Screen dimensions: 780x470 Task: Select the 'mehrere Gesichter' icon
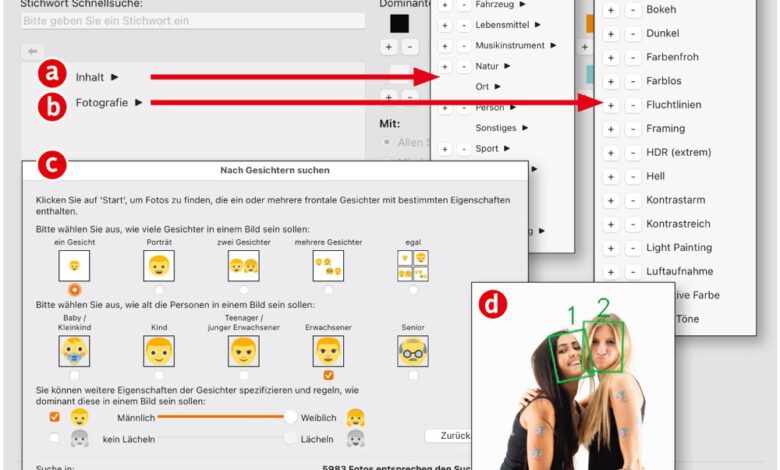[328, 266]
